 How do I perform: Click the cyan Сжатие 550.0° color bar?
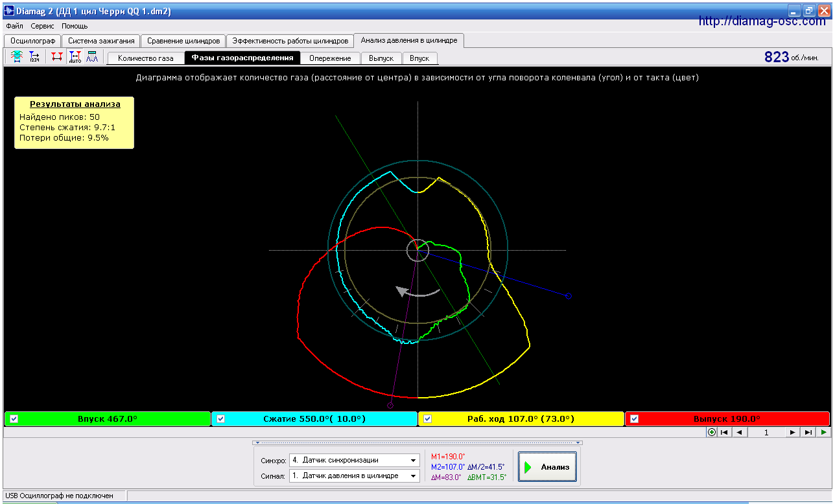tap(314, 418)
